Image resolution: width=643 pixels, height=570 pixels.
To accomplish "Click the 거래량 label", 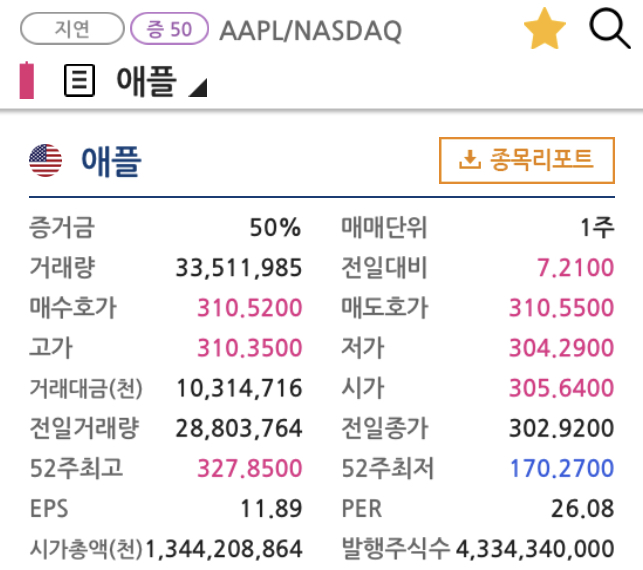I will pyautogui.click(x=62, y=268).
